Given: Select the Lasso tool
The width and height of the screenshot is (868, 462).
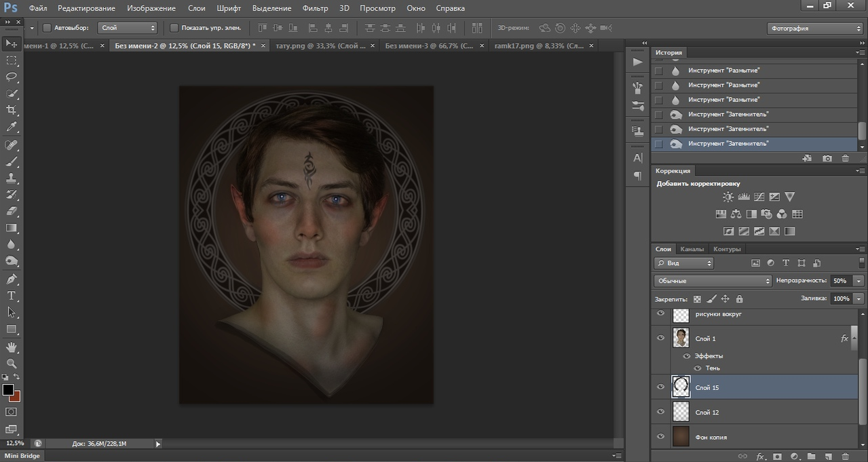Looking at the screenshot, I should point(12,77).
